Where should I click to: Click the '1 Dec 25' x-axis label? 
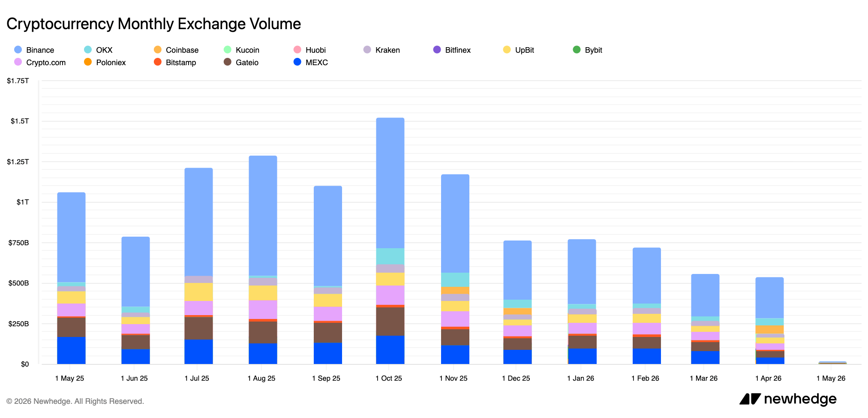516,378
